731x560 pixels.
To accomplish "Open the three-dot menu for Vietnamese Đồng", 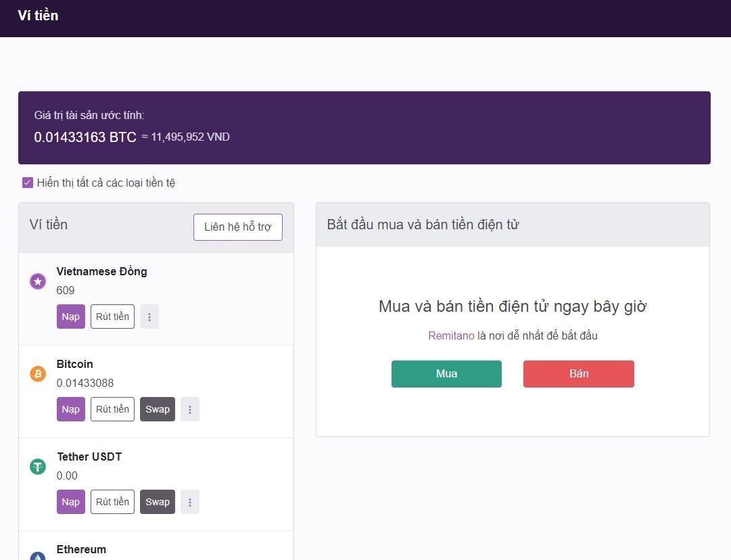I will click(149, 316).
